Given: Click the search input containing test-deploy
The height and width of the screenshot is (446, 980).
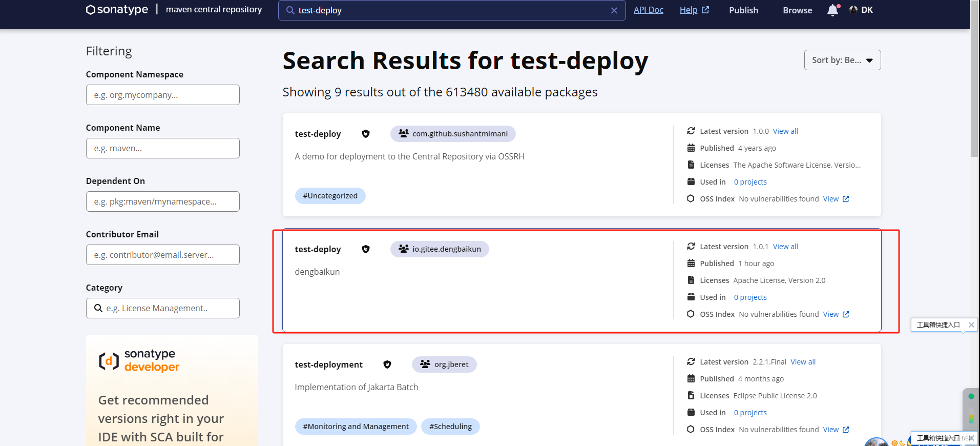Looking at the screenshot, I should tap(451, 10).
